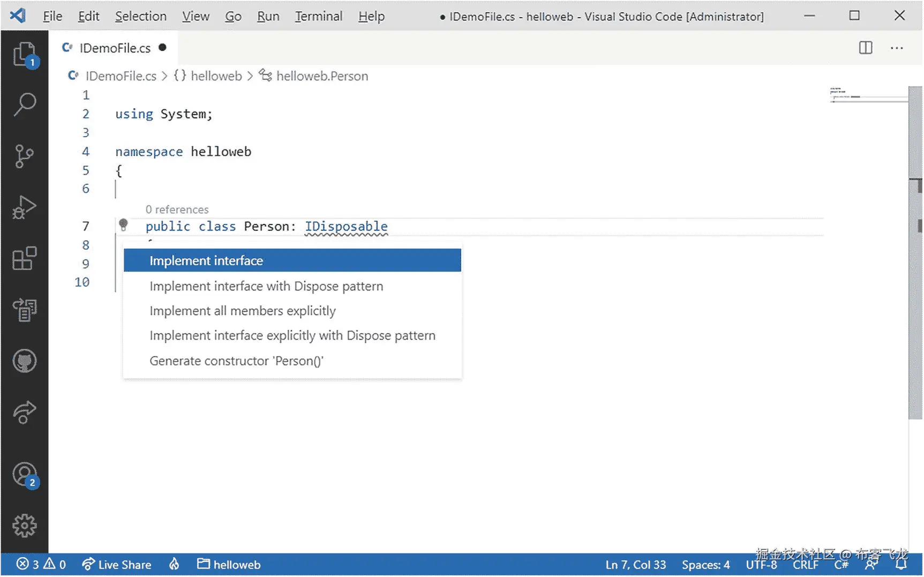
Task: Click the 0 references code lens
Action: coord(177,209)
